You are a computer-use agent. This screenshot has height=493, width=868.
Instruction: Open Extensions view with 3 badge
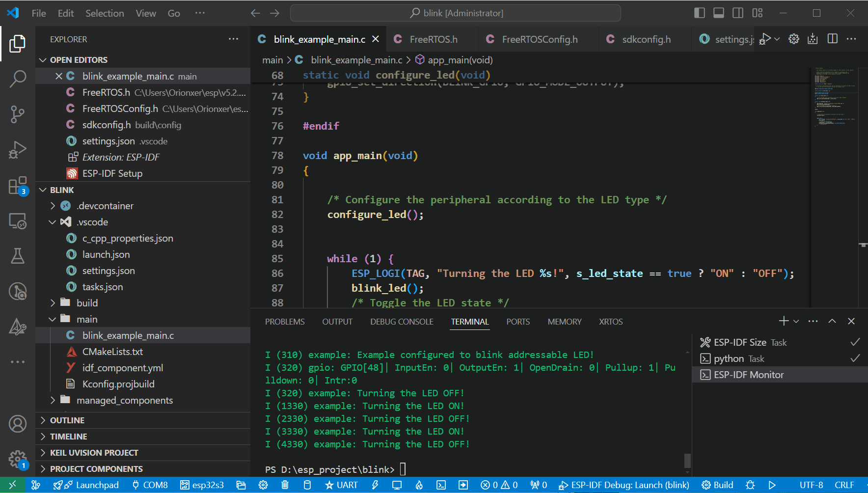[x=18, y=186]
